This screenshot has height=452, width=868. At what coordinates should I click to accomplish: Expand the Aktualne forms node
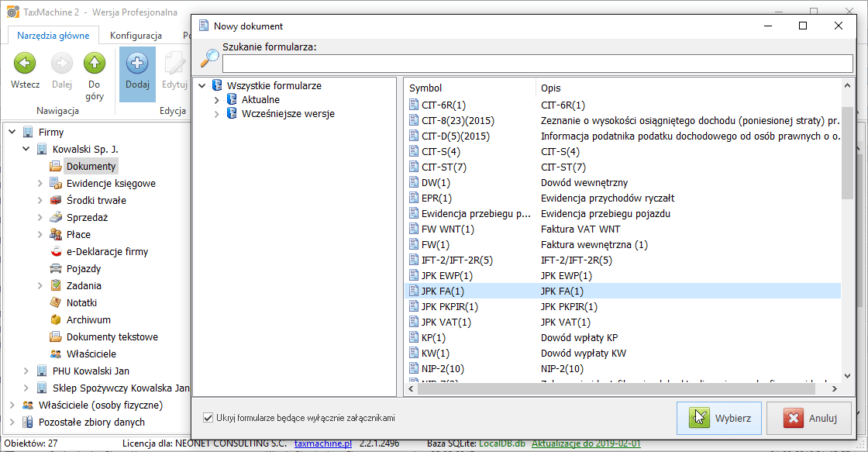tap(217, 100)
